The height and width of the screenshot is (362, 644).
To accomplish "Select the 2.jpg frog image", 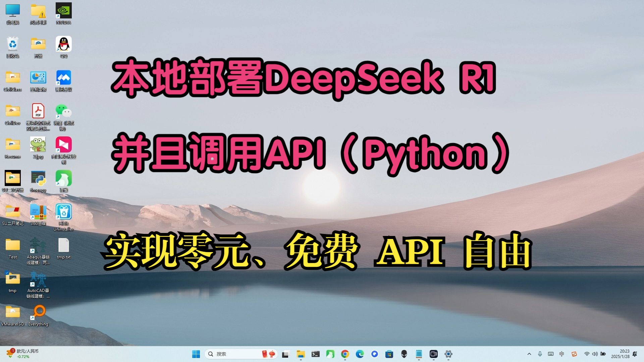I will pyautogui.click(x=38, y=148).
